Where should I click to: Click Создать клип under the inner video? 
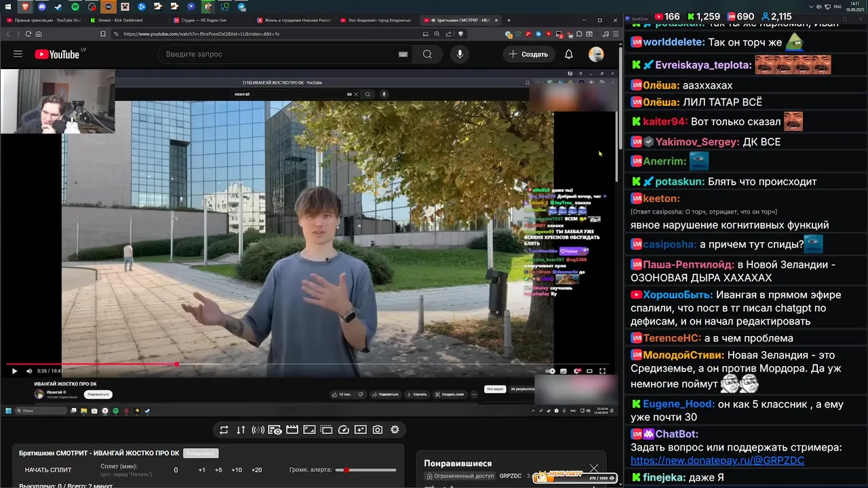(x=450, y=394)
